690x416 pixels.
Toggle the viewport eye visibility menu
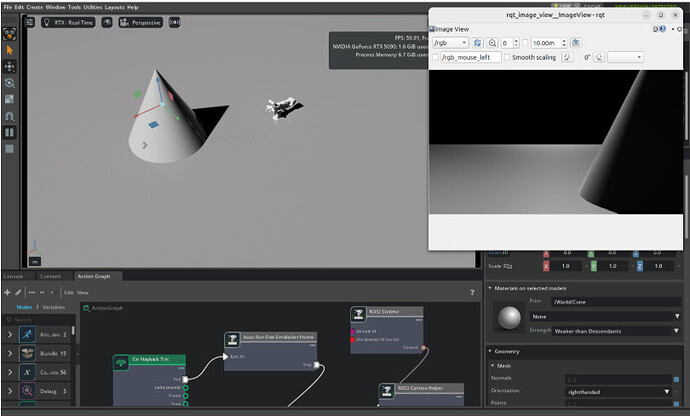pos(107,22)
